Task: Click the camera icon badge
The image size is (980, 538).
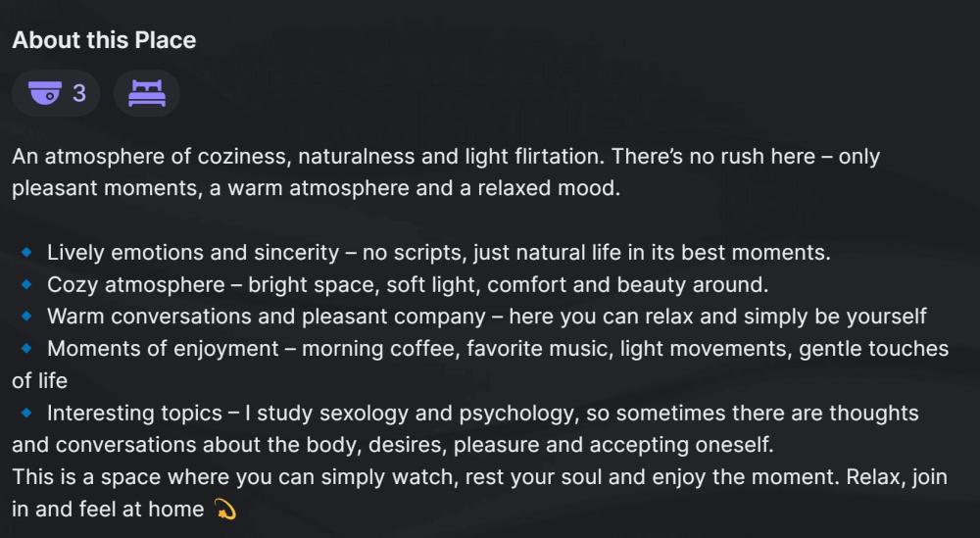Action: pyautogui.click(x=45, y=93)
